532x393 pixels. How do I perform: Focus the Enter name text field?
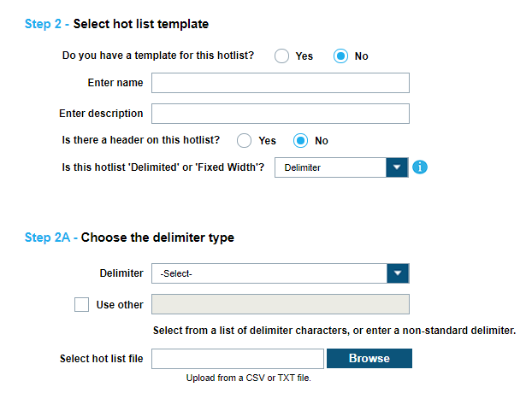click(281, 83)
